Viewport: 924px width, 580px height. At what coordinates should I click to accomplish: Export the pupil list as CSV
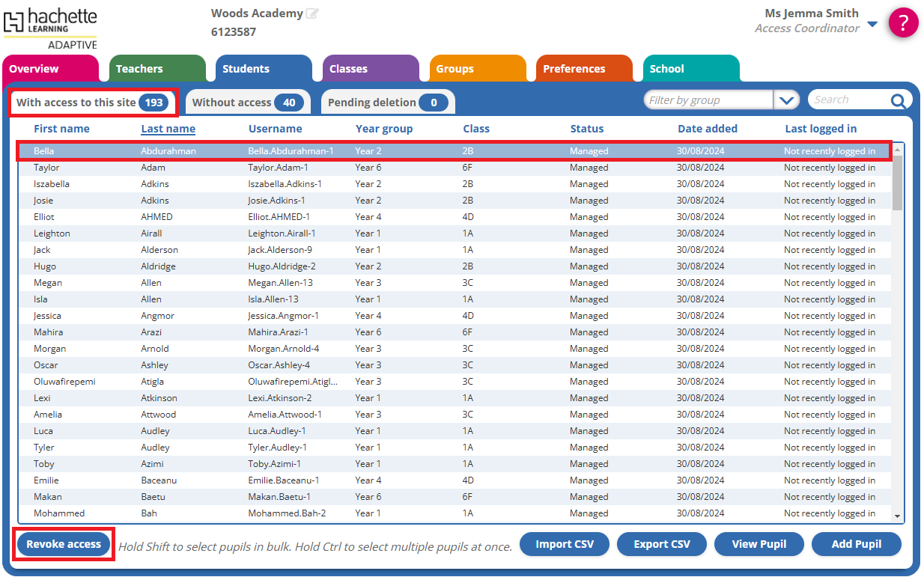661,544
